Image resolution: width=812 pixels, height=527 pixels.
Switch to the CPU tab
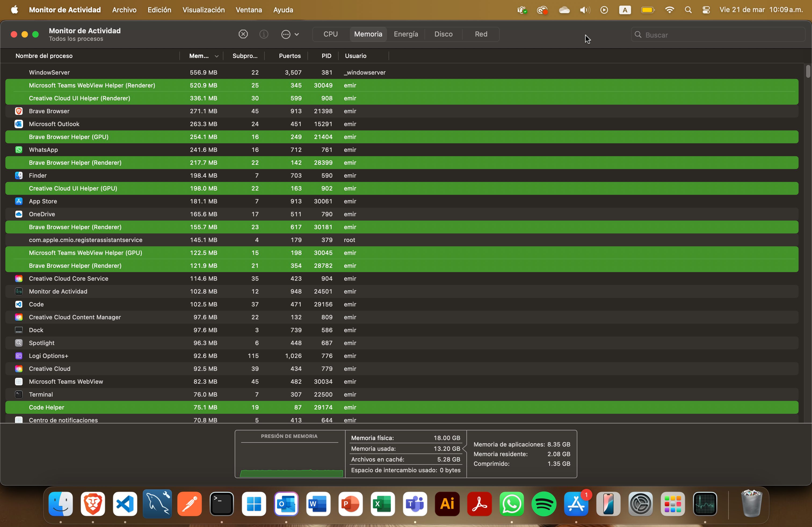330,34
